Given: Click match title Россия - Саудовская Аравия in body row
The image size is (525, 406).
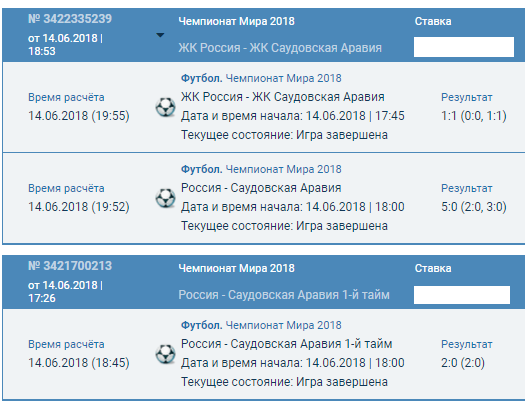Looking at the screenshot, I should coord(261,188).
